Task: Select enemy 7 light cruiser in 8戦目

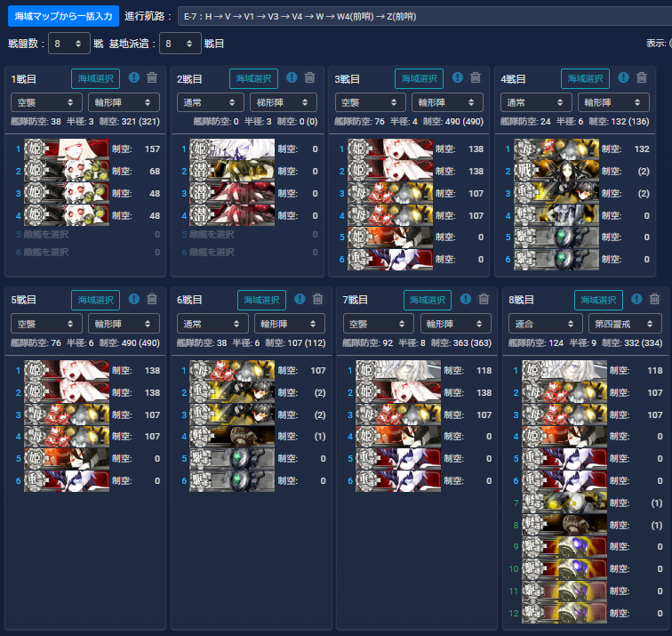Action: coord(564,503)
